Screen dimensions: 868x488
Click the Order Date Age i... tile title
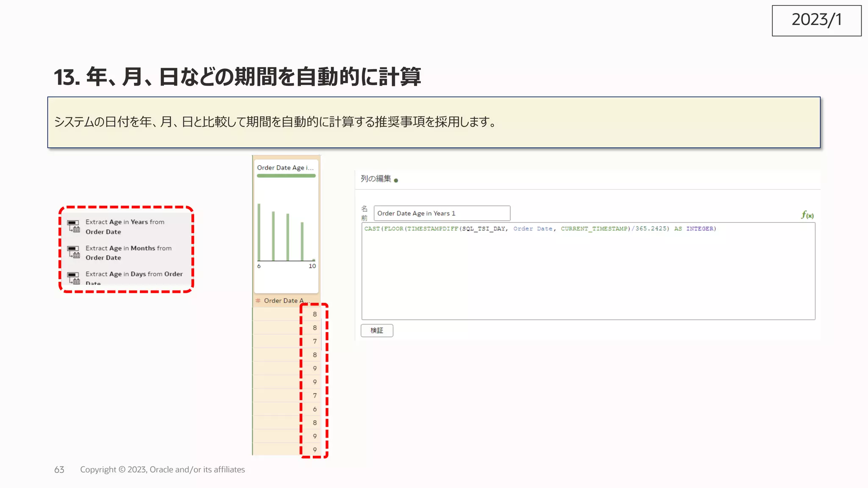coord(285,167)
